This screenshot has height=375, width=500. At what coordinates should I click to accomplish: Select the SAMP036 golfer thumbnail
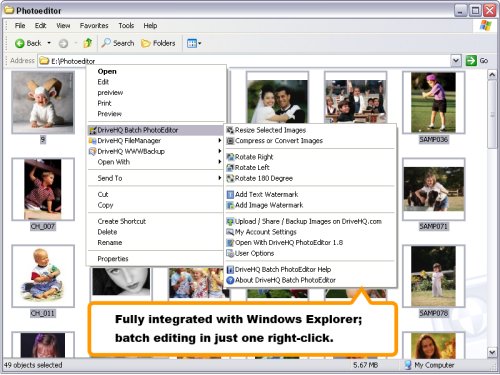tap(433, 102)
